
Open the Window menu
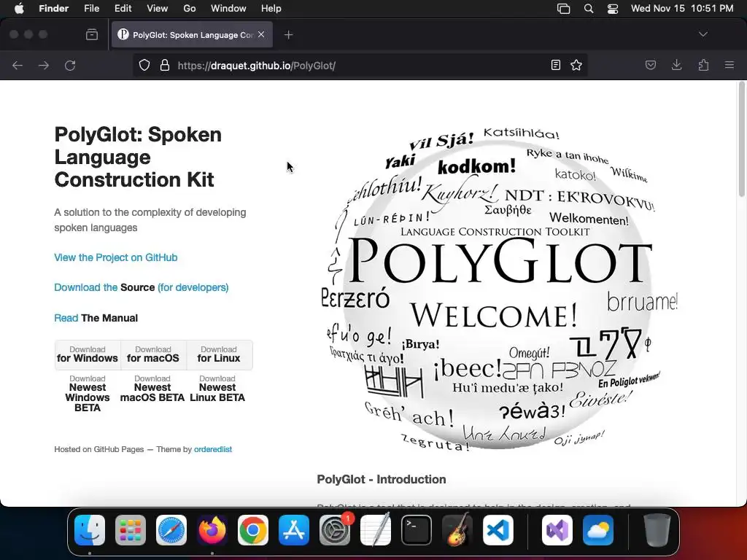228,9
